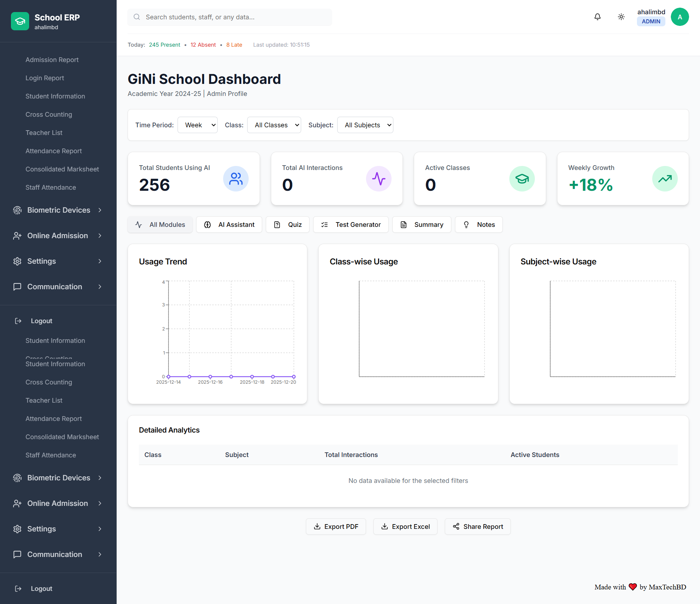Open the user avatar 'A' menu
This screenshot has height=604, width=700.
pos(680,17)
